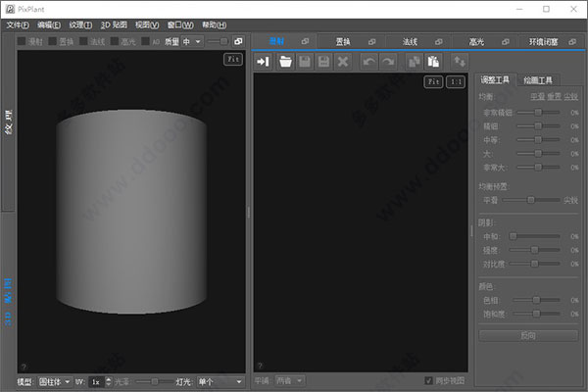Click the second save-as floppy disk icon
Image resolution: width=588 pixels, height=392 pixels.
point(323,61)
